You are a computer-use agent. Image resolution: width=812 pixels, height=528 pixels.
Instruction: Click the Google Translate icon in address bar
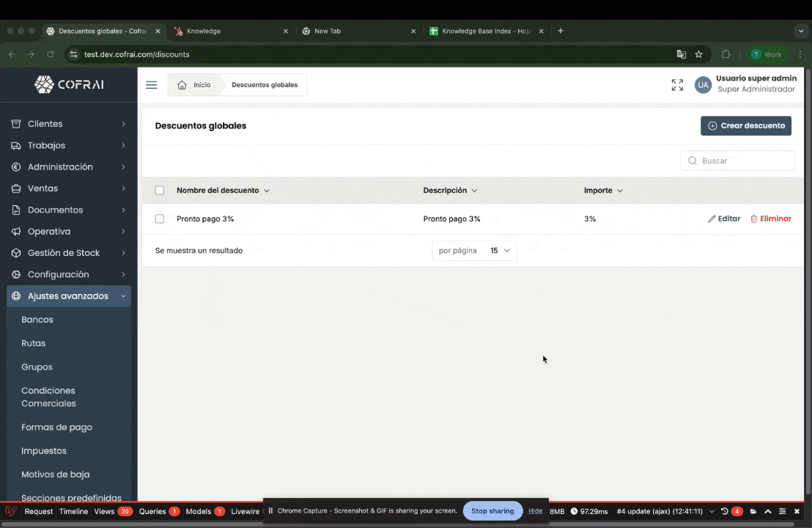tap(681, 54)
